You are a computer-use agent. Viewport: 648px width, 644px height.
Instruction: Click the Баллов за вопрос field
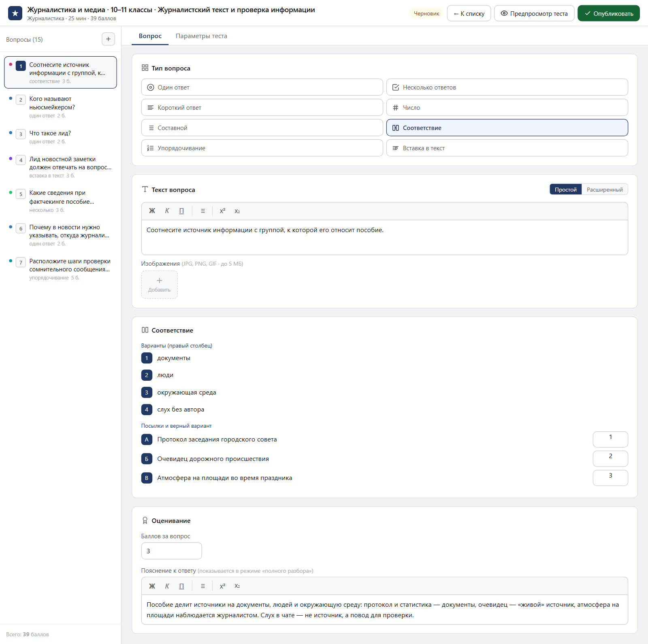click(171, 551)
